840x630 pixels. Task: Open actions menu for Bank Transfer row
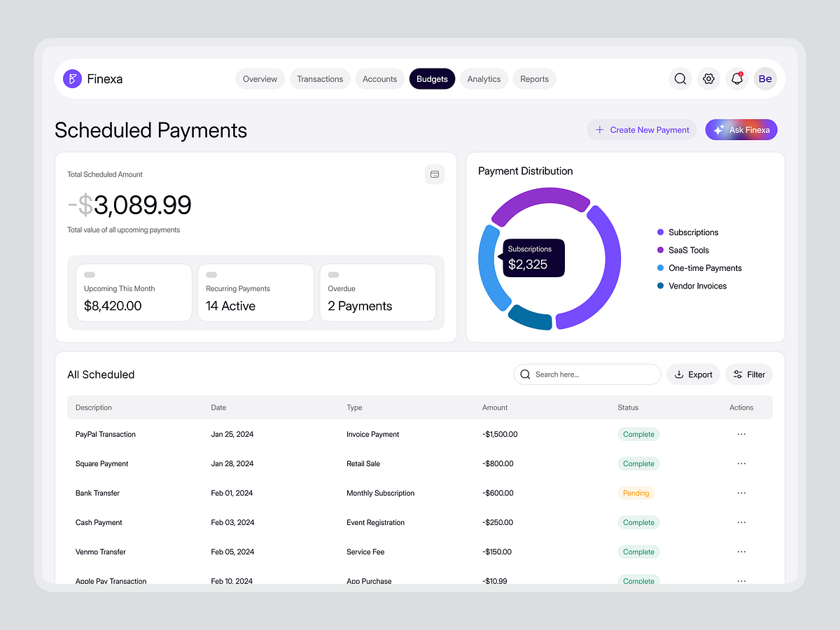point(741,493)
